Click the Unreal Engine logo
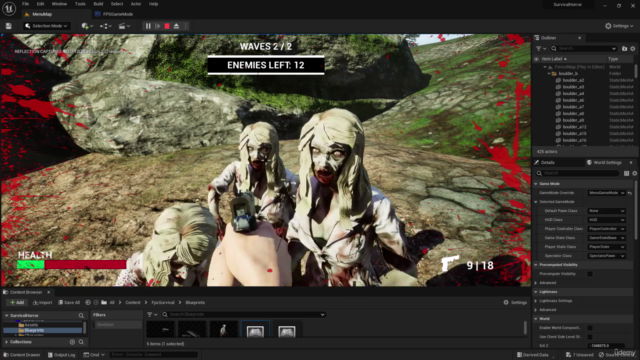The height and width of the screenshot is (360, 640). (9, 8)
